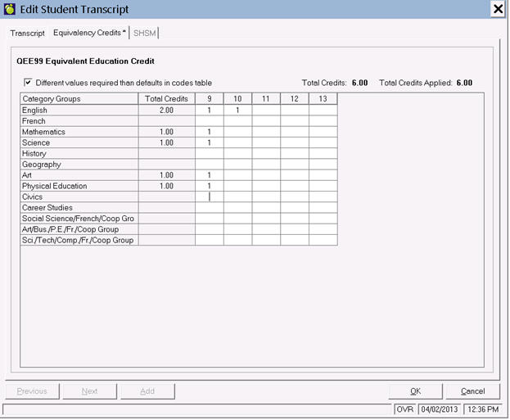Click the application icon in title bar
The width and height of the screenshot is (510, 420).
(10, 9)
